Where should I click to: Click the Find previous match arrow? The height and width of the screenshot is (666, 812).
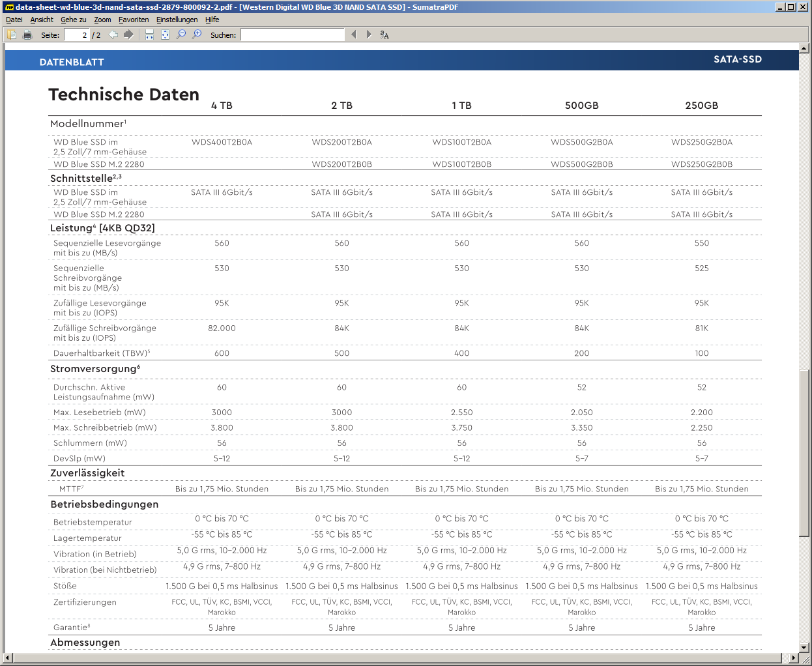point(354,35)
